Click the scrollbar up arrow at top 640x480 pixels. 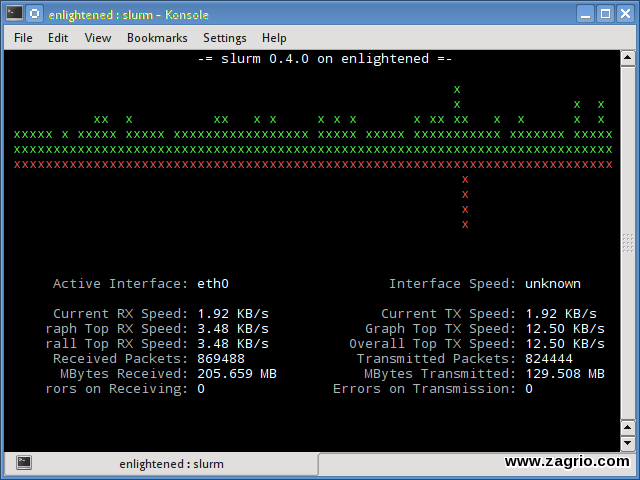tap(627, 58)
